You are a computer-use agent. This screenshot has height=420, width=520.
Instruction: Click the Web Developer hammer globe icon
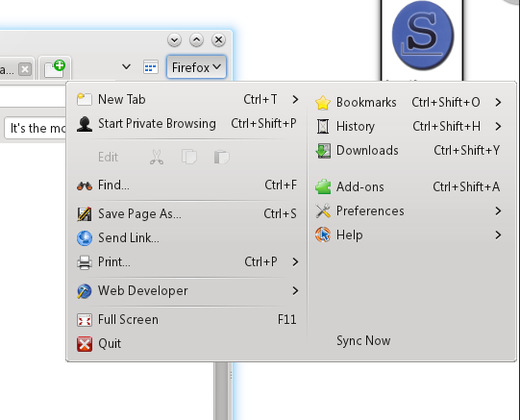(85, 291)
